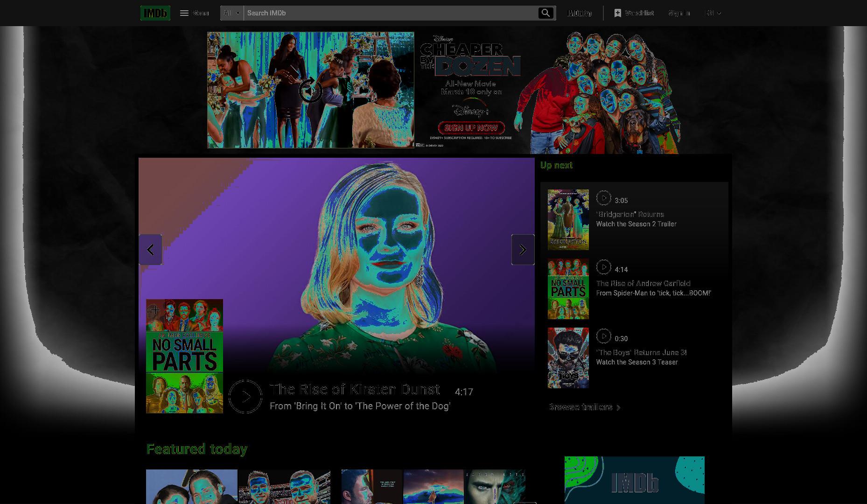The height and width of the screenshot is (504, 867).
Task: Focus the Search IMDb field
Action: [390, 13]
